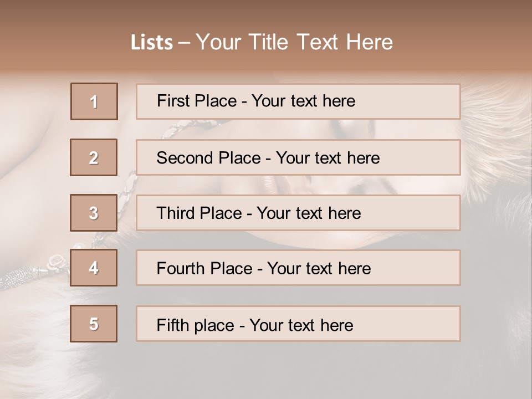Select 'Your Title Text Here' title text
The width and height of the screenshot is (532, 399).
(x=294, y=42)
